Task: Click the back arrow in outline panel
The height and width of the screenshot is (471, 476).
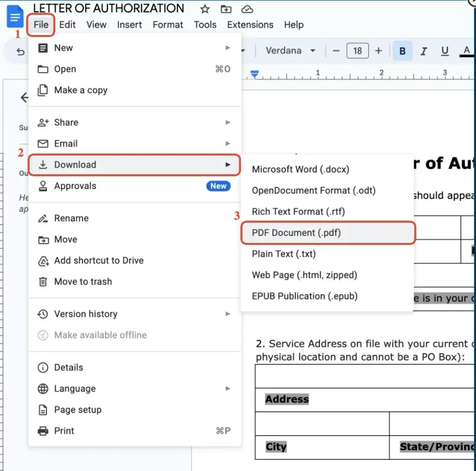Action: click(x=24, y=97)
